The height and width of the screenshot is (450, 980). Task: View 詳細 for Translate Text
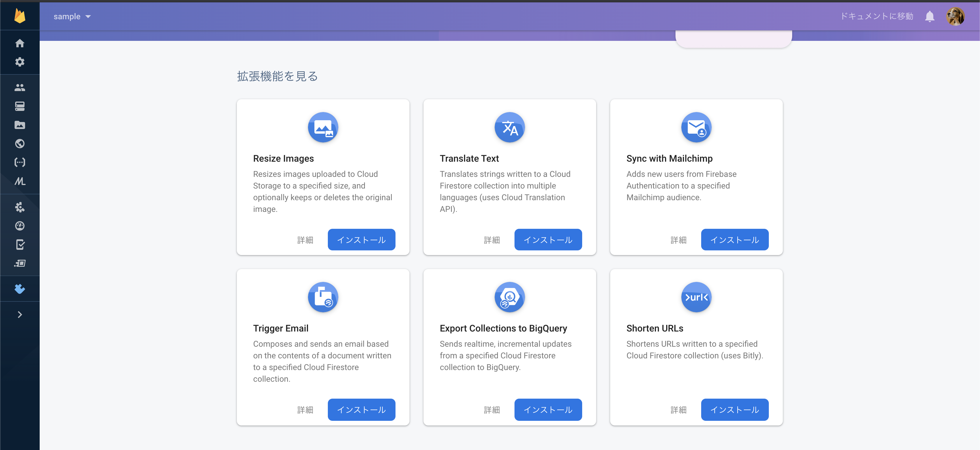pyautogui.click(x=492, y=240)
